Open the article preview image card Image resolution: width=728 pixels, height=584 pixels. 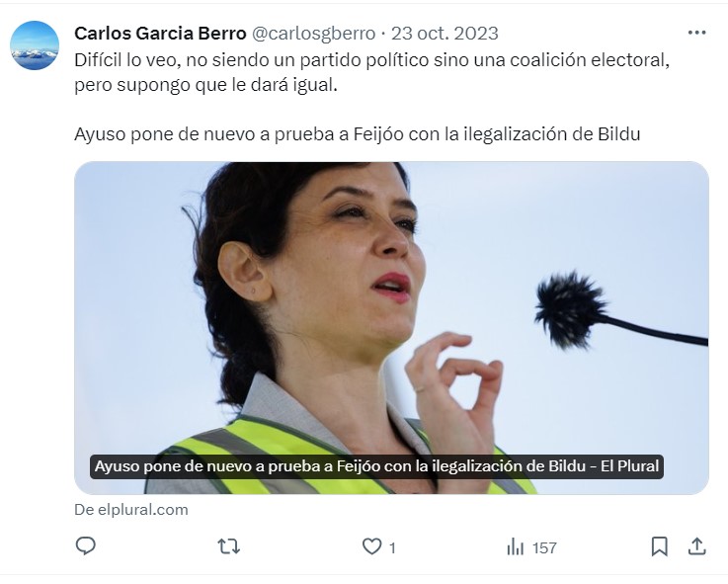tap(391, 327)
